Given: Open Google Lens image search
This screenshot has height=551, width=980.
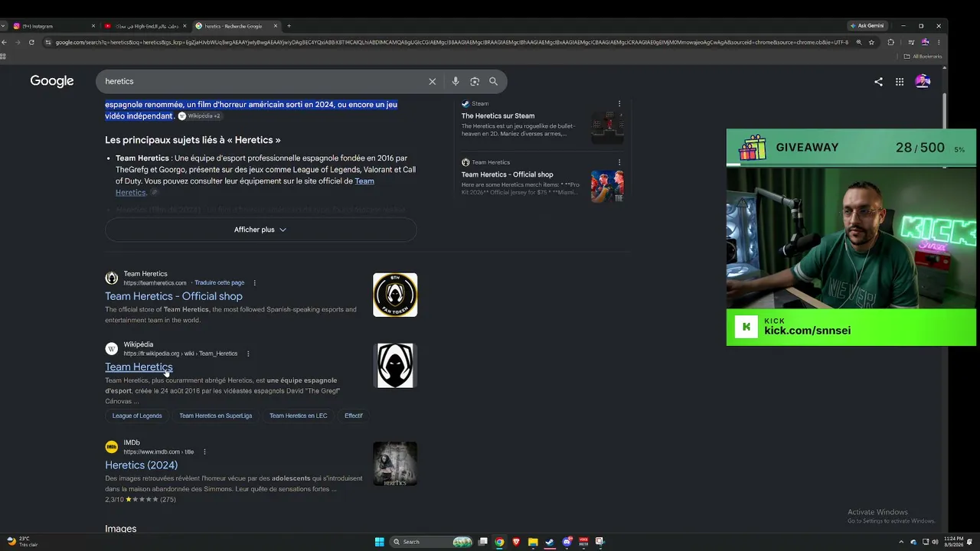Looking at the screenshot, I should point(475,81).
